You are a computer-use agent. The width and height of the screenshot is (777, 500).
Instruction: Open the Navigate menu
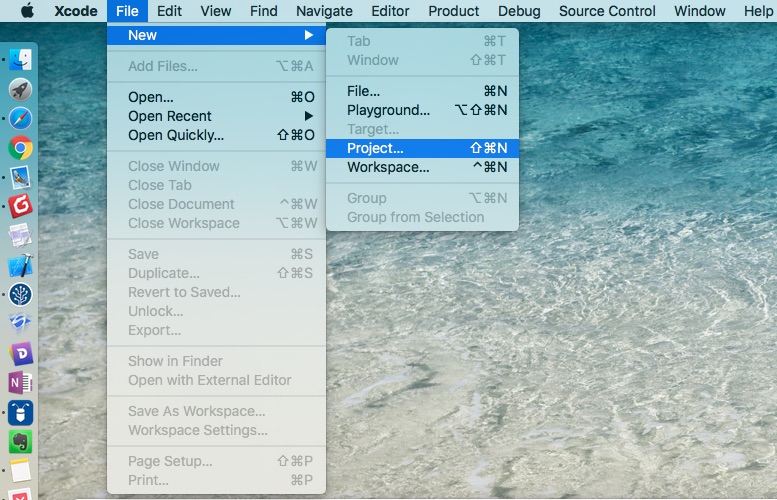324,10
